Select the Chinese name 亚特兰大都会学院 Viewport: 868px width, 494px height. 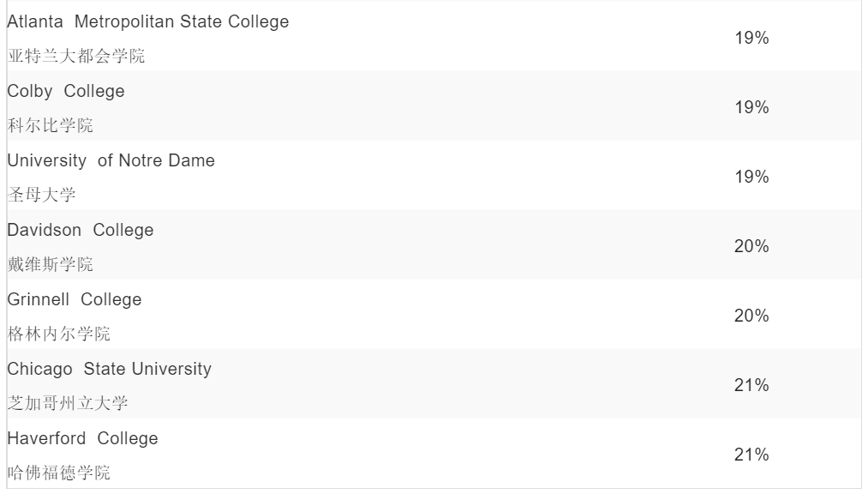76,57
